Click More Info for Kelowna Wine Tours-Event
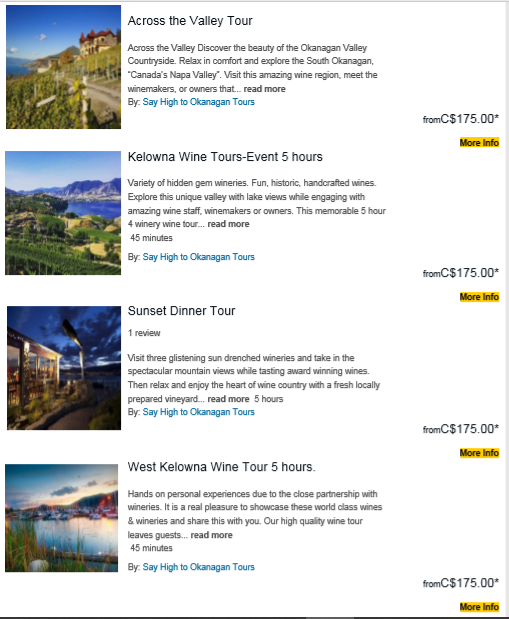This screenshot has width=509, height=619. pos(479,297)
